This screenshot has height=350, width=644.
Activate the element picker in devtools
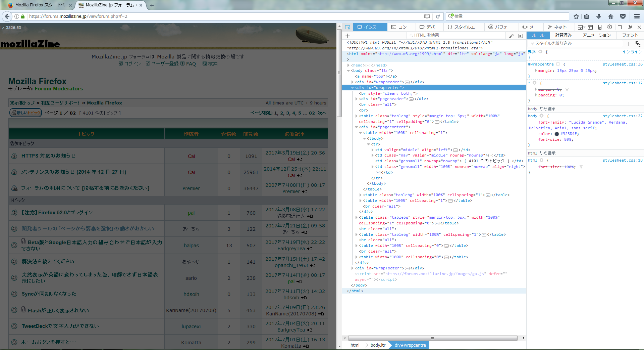(348, 27)
